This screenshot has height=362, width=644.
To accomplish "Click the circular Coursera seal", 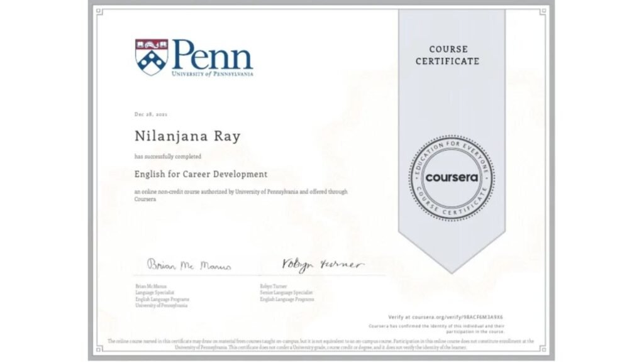I will 452,178.
